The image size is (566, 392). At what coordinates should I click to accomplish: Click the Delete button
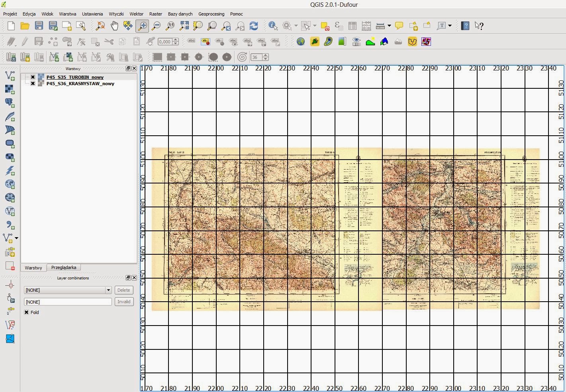pyautogui.click(x=123, y=290)
